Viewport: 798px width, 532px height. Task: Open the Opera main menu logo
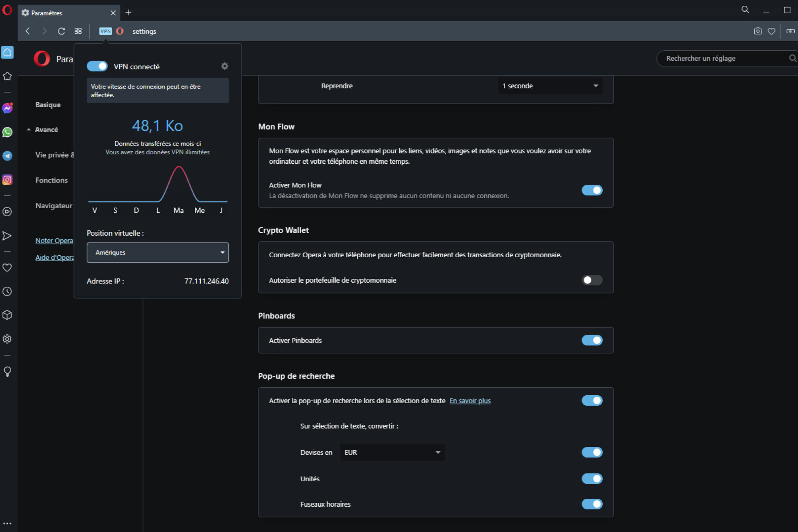pyautogui.click(x=7, y=10)
